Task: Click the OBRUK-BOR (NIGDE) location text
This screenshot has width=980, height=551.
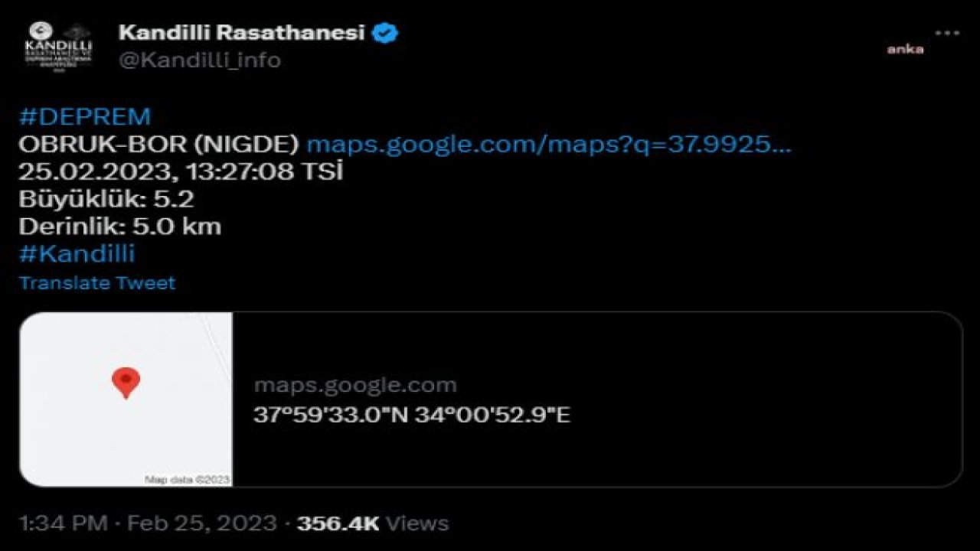Action: [158, 145]
